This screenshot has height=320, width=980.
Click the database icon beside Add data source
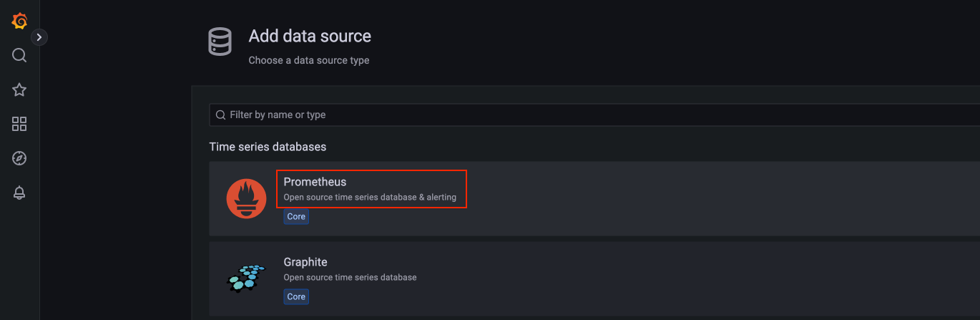click(220, 42)
